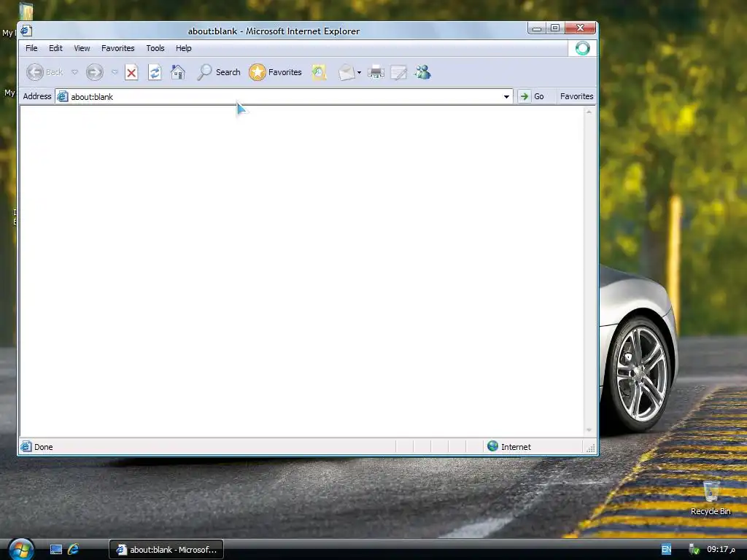
Task: Click the window resize grip corner
Action: click(591, 448)
